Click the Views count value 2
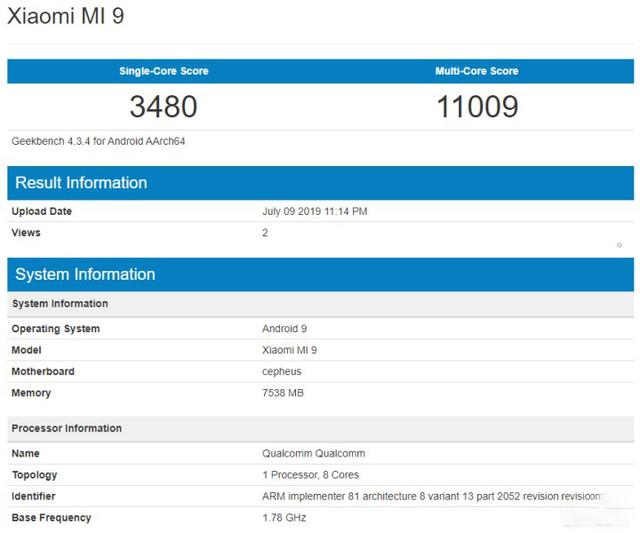The image size is (640, 533). (x=265, y=233)
